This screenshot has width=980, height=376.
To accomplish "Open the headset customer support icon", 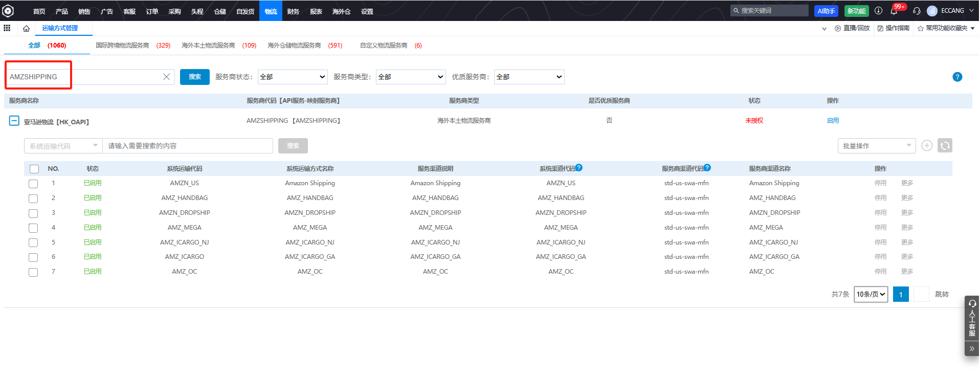I will pyautogui.click(x=917, y=11).
